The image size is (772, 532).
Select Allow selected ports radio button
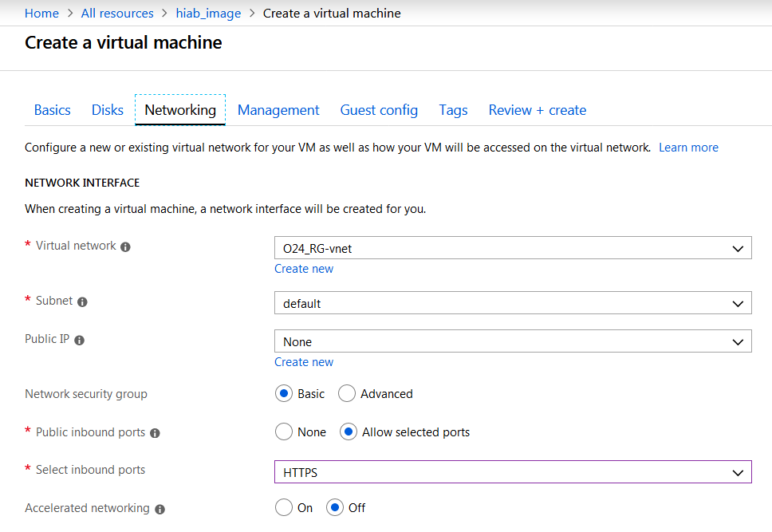[348, 432]
